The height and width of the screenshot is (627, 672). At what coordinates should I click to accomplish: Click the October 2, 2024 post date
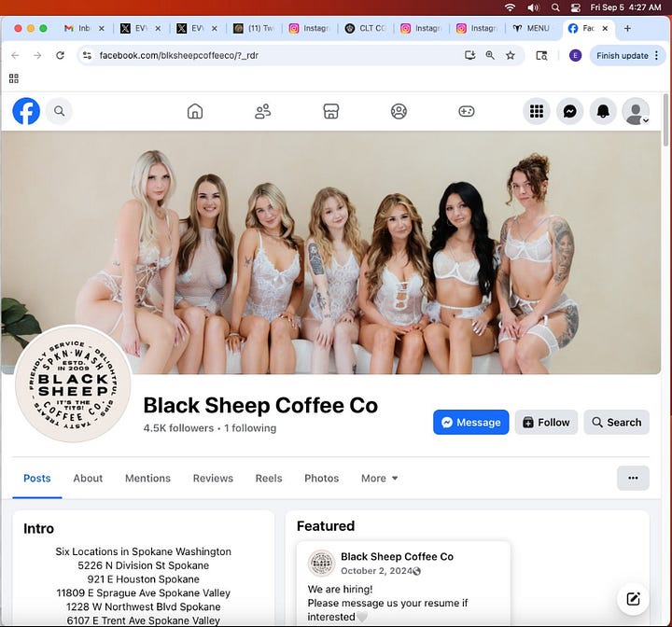[x=376, y=571]
